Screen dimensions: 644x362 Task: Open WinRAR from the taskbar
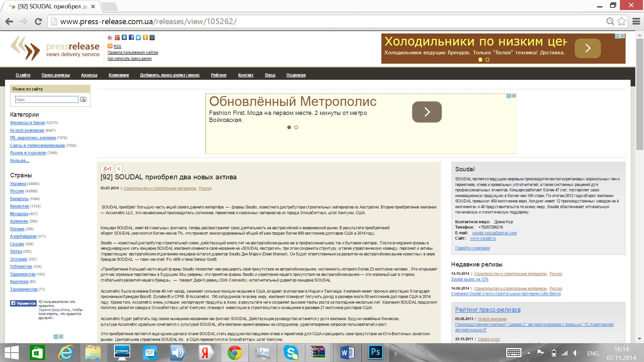coord(318,353)
